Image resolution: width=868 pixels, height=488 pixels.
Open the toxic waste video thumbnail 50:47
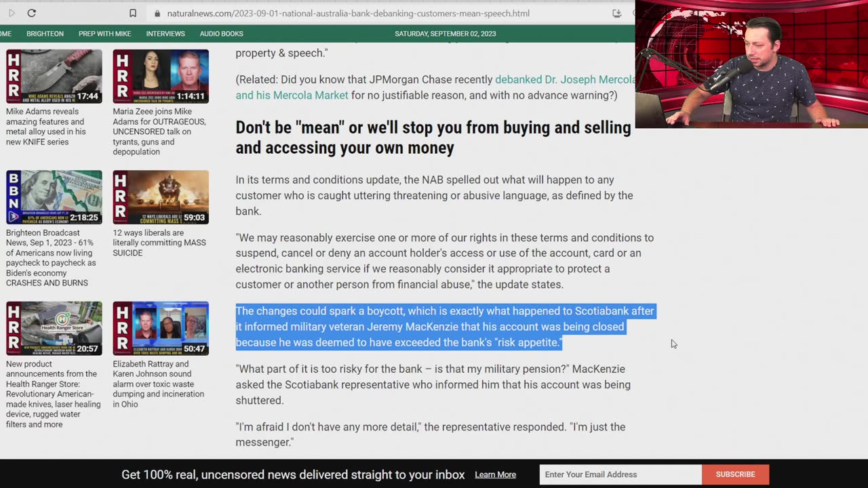point(161,328)
